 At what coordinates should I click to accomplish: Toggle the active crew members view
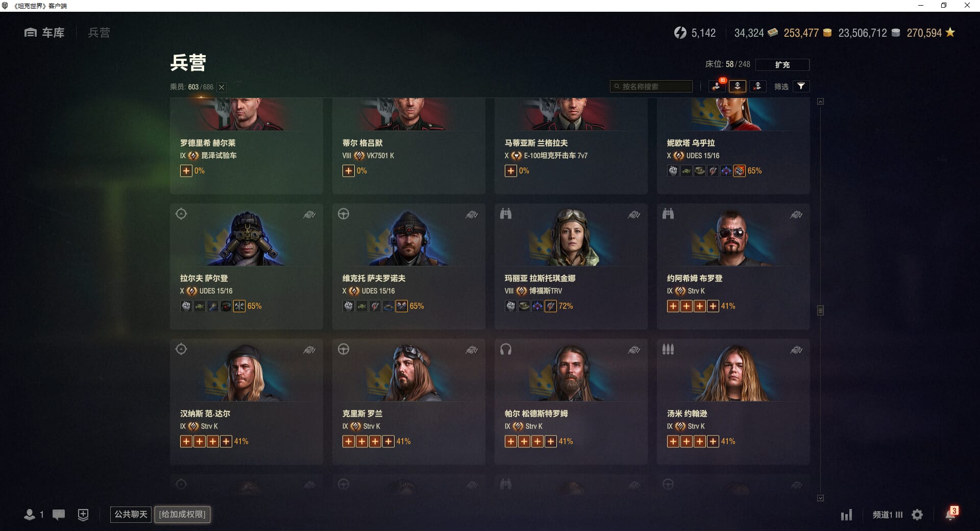pos(738,86)
